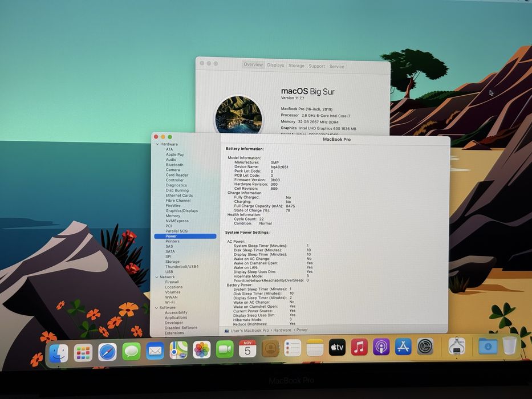Select Parallel SCSI in the sidebar
Screen dimensions: 532x399
[177, 231]
